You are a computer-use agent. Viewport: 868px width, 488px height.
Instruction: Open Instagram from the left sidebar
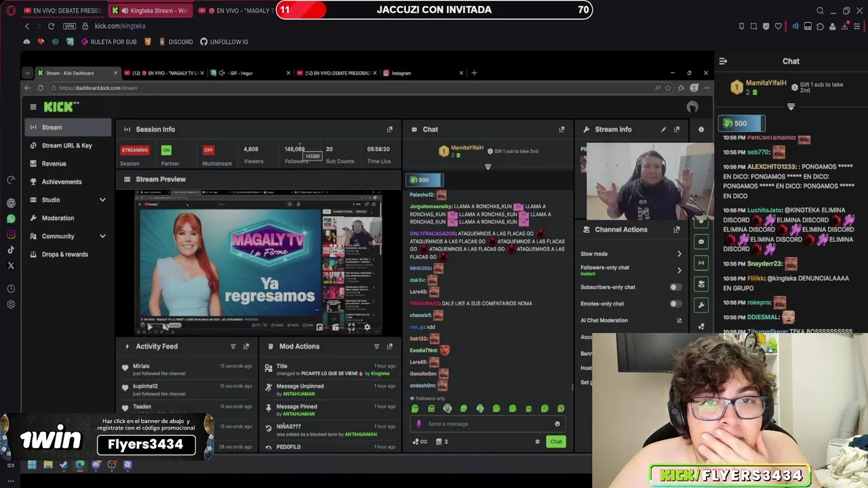click(x=11, y=235)
